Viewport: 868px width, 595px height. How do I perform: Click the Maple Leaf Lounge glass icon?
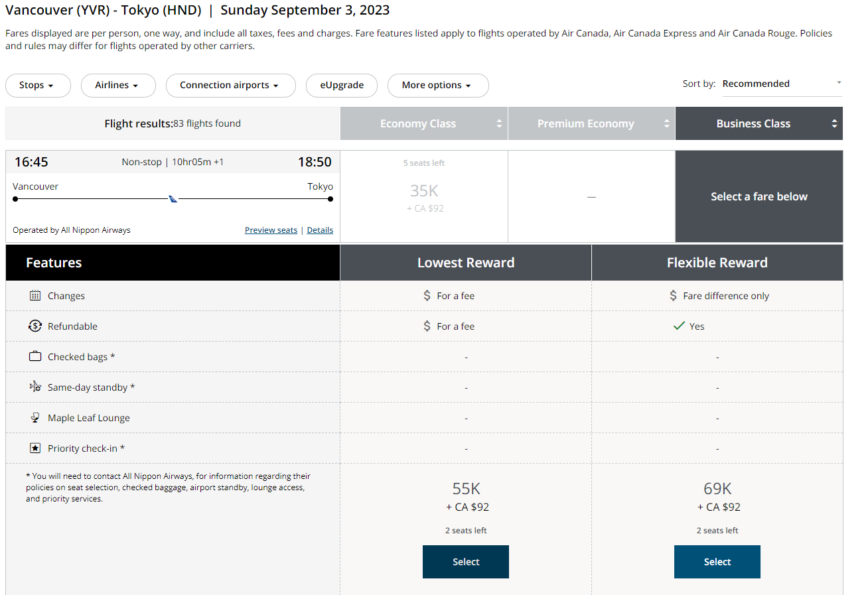click(35, 417)
